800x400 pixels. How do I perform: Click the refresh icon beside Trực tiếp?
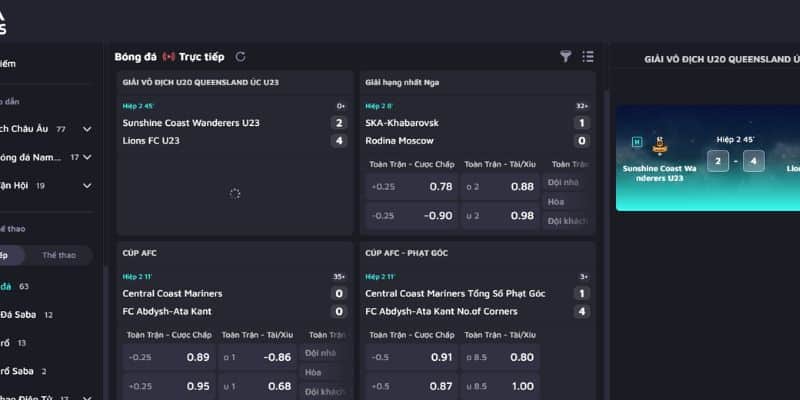(x=240, y=57)
